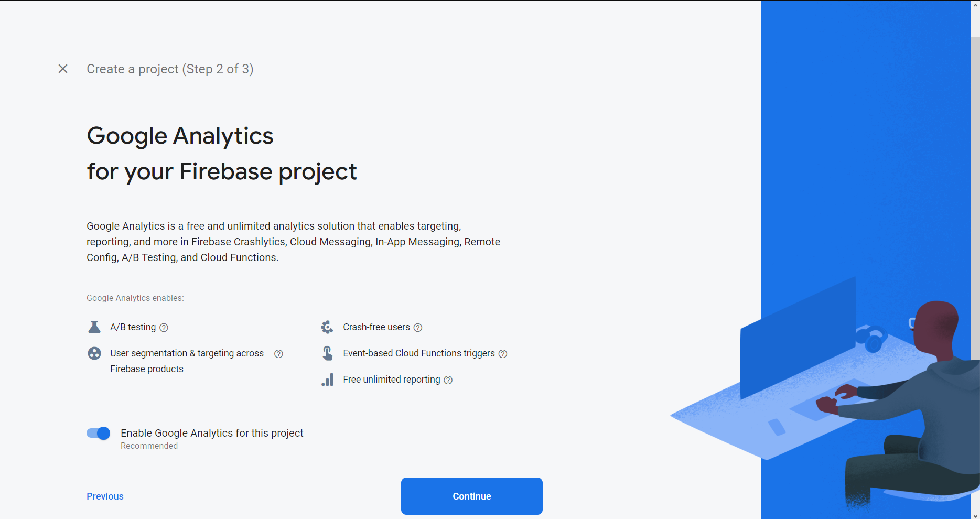The image size is (980, 520).
Task: Open help for Crash-free users
Action: (x=418, y=328)
